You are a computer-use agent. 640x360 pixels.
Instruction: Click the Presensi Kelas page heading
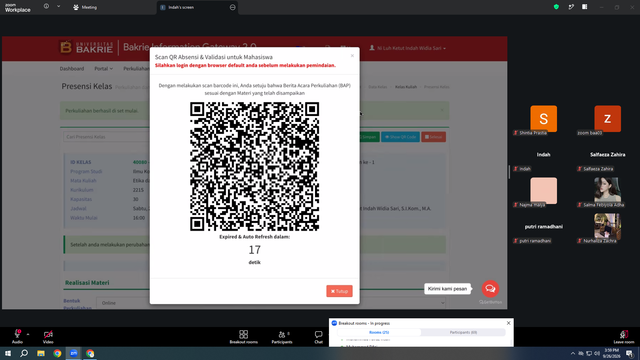87,86
